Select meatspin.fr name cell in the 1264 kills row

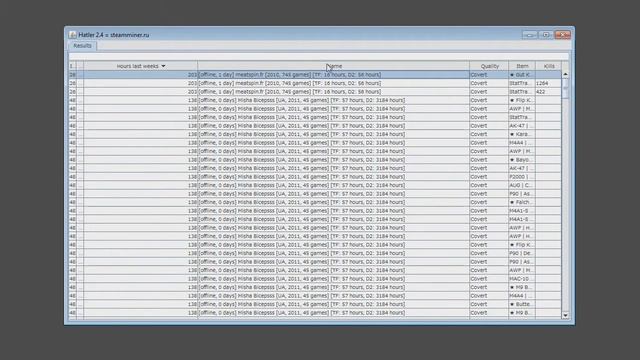(x=333, y=83)
